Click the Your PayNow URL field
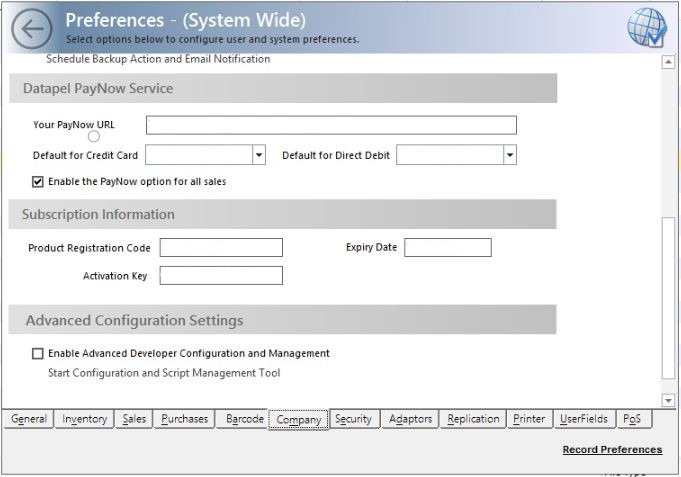 (331, 125)
